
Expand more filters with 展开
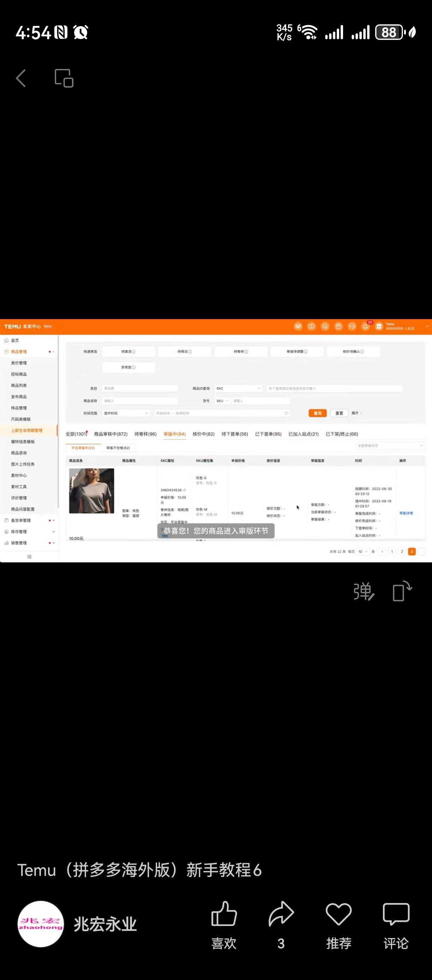point(357,413)
